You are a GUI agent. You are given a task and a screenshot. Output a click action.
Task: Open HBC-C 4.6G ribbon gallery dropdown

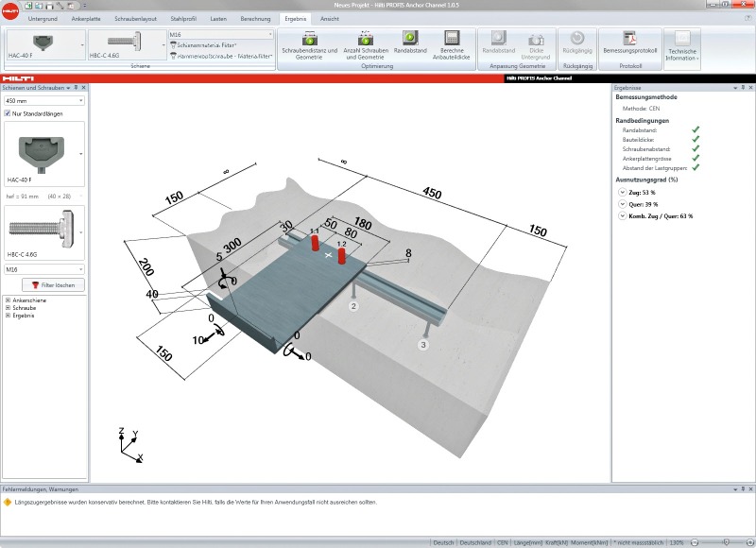(x=163, y=44)
